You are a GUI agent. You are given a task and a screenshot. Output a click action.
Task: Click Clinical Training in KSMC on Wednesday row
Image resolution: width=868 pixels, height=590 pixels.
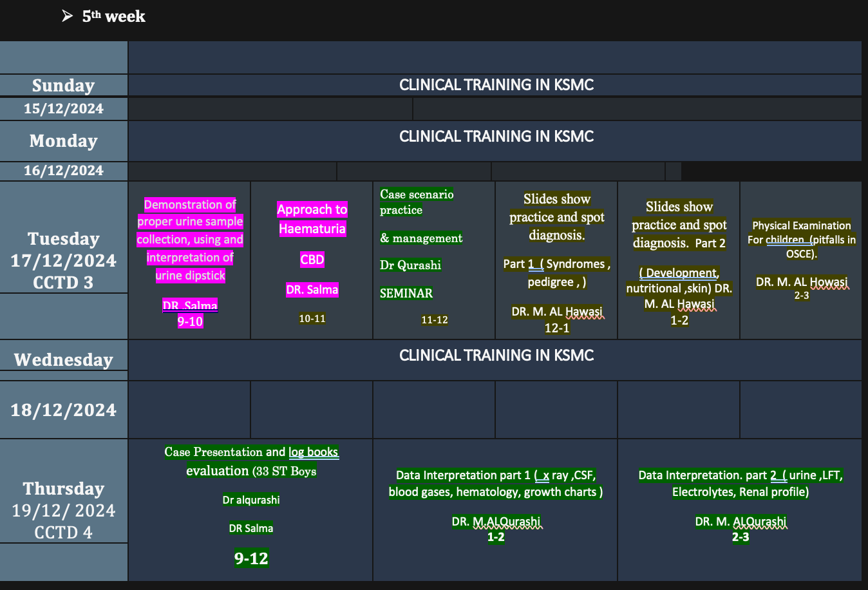click(496, 356)
